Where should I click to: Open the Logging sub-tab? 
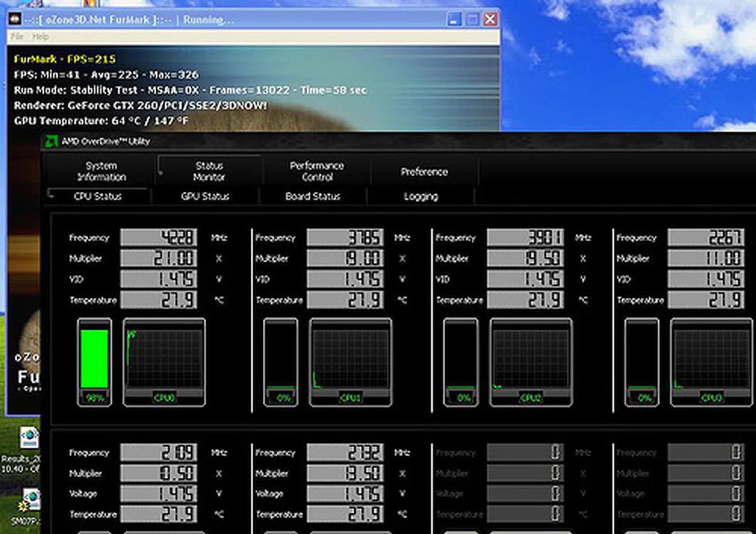[421, 196]
